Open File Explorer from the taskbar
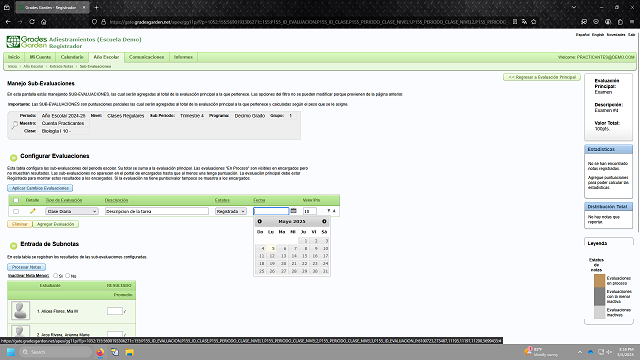Screen dimensions: 640x360 [129, 352]
